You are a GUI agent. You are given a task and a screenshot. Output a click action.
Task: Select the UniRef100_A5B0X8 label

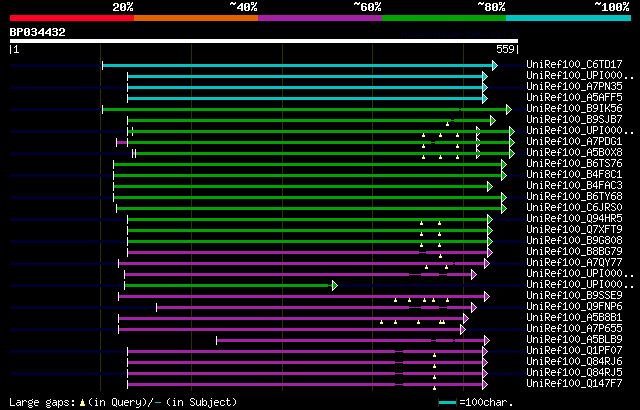(x=574, y=152)
